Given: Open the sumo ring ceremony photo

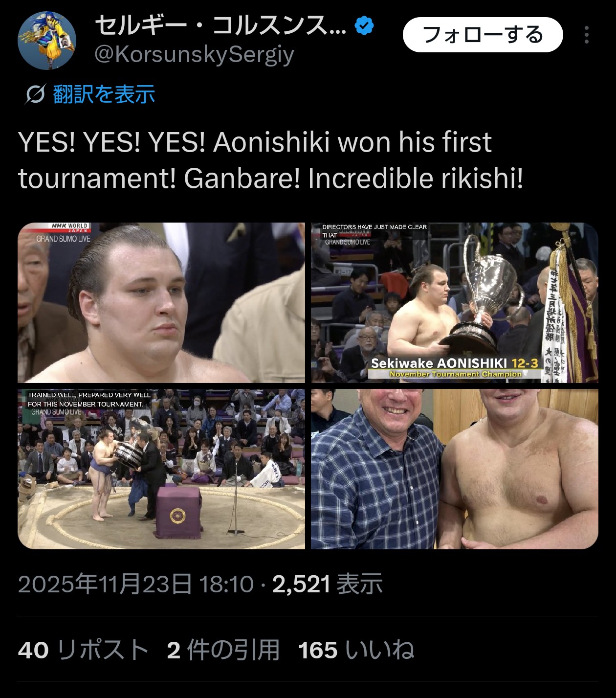Looking at the screenshot, I should click(161, 469).
